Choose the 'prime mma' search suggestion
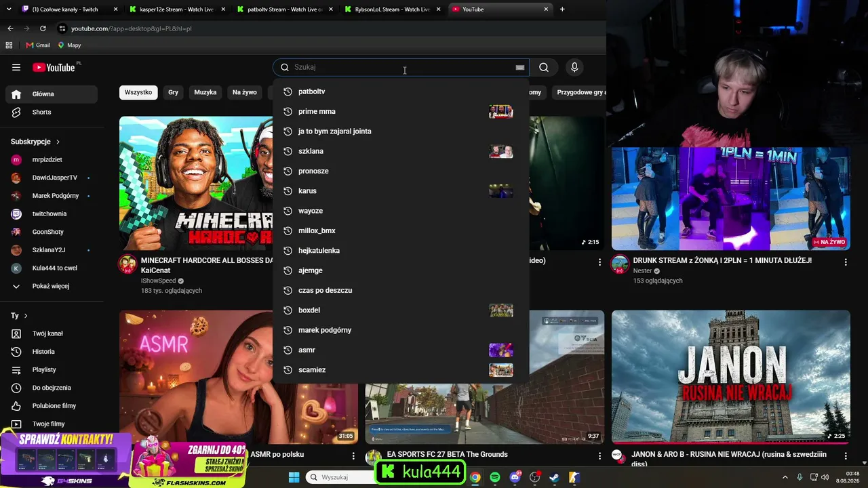 tap(401, 111)
